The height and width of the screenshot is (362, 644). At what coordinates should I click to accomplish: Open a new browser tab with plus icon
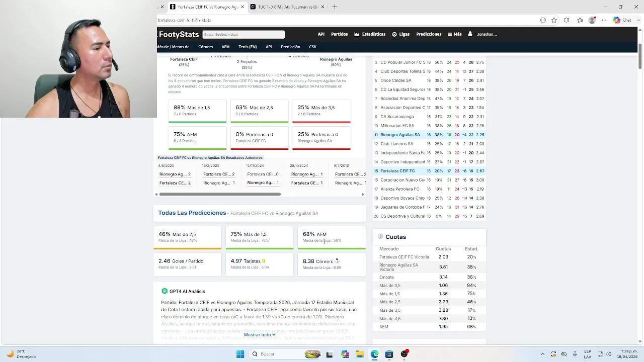coord(335,7)
